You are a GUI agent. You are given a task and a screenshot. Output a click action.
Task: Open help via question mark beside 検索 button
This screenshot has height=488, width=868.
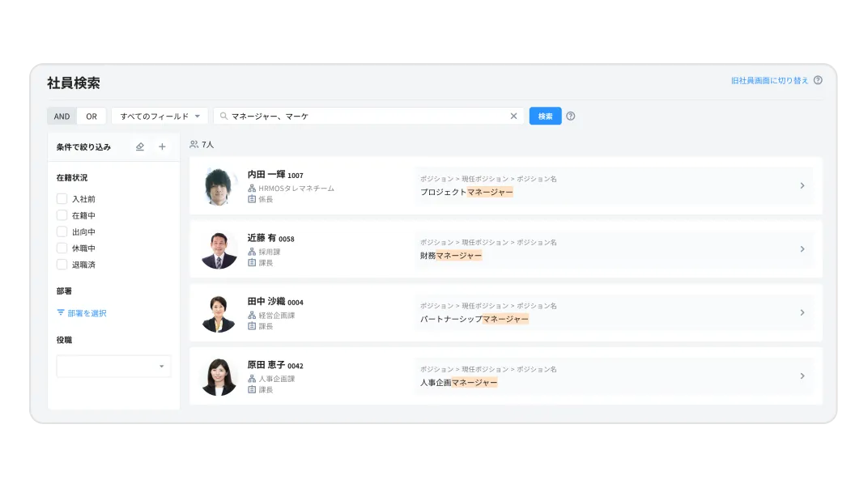pyautogui.click(x=571, y=116)
